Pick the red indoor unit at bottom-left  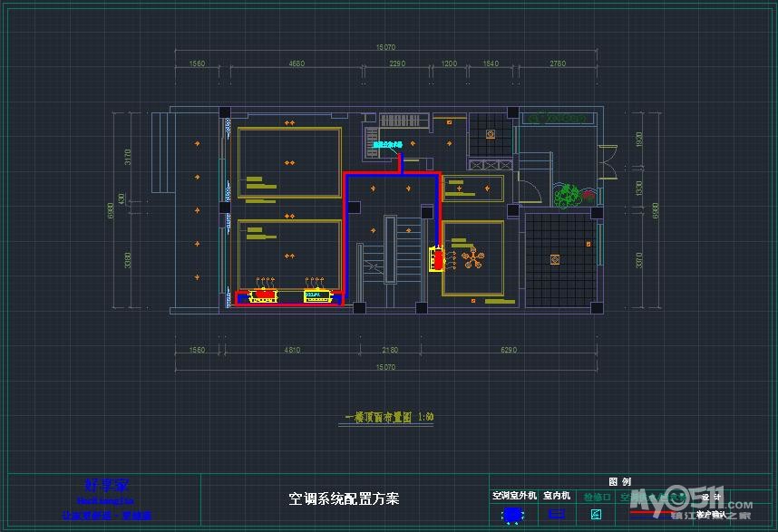(x=263, y=295)
